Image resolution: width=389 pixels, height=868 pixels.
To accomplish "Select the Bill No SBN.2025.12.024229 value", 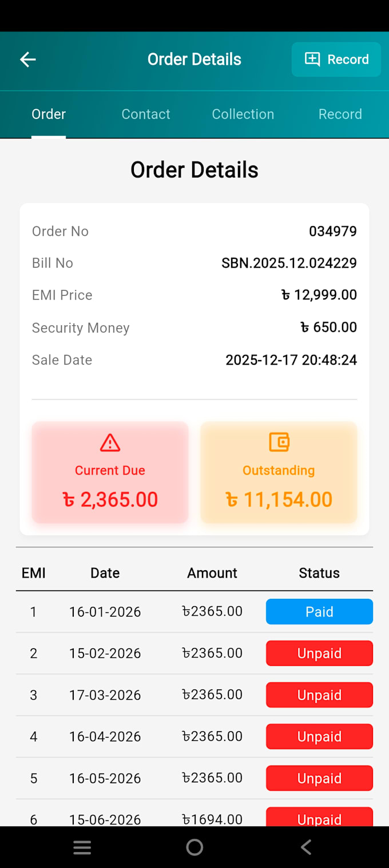I will [289, 263].
